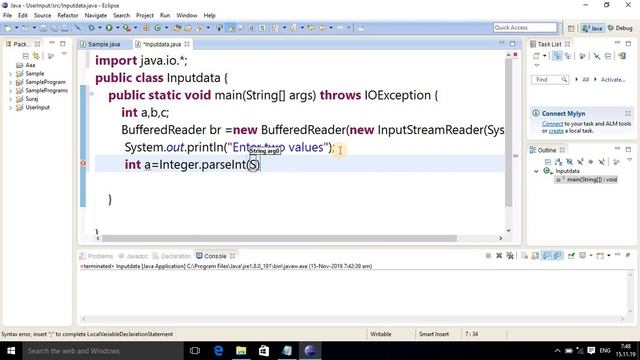Click the New Task icon in Task List

536,56
